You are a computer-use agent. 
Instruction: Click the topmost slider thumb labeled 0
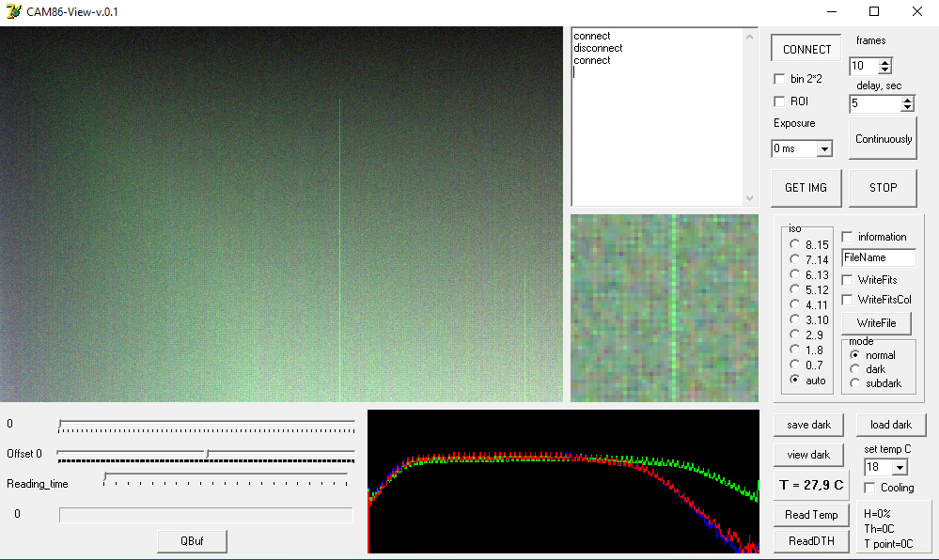point(60,425)
